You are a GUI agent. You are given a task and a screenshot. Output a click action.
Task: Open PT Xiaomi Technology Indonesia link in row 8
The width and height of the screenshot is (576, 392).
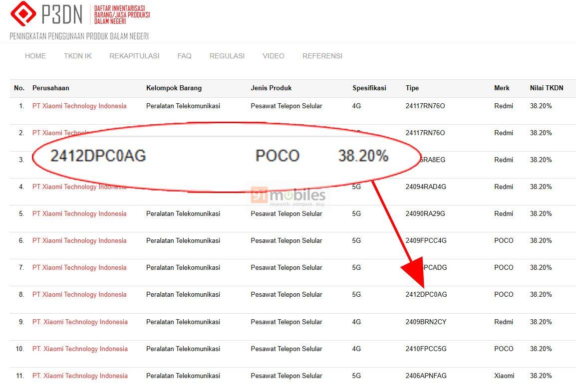(x=79, y=294)
